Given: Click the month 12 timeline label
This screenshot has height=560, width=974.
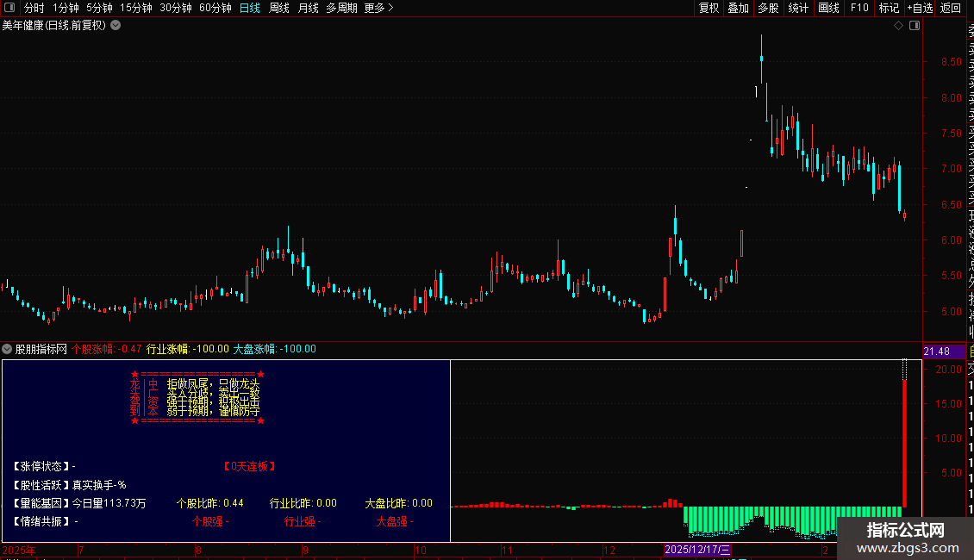Looking at the screenshot, I should 609,550.
